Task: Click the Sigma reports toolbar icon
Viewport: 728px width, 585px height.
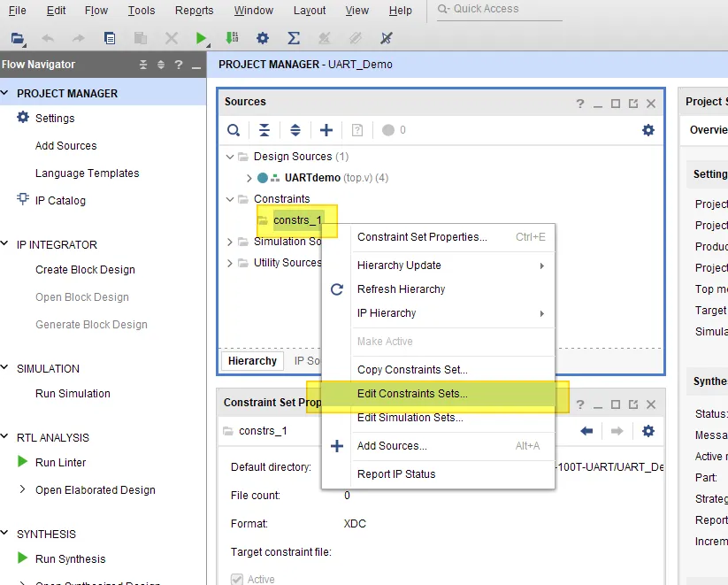Action: pyautogui.click(x=294, y=39)
